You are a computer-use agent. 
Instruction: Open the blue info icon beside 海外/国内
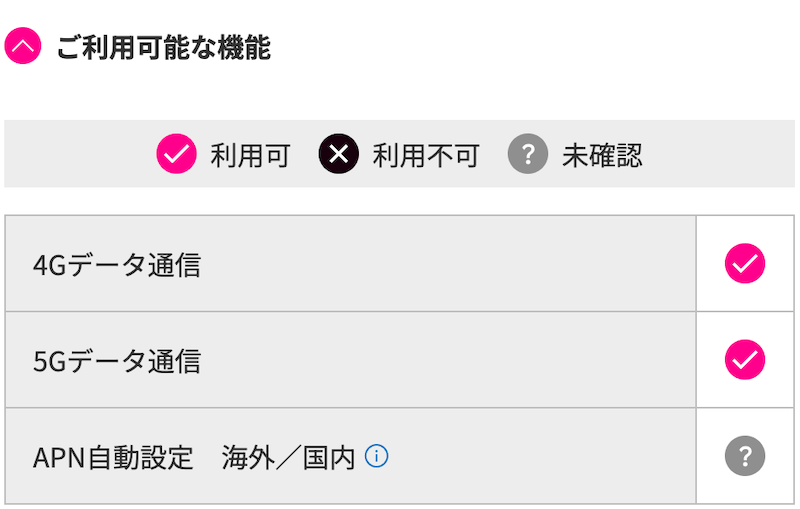(377, 456)
